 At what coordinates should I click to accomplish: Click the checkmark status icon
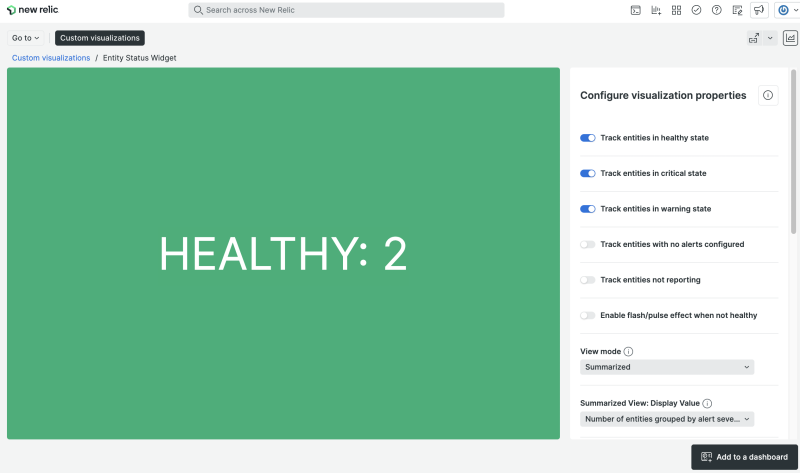[696, 10]
